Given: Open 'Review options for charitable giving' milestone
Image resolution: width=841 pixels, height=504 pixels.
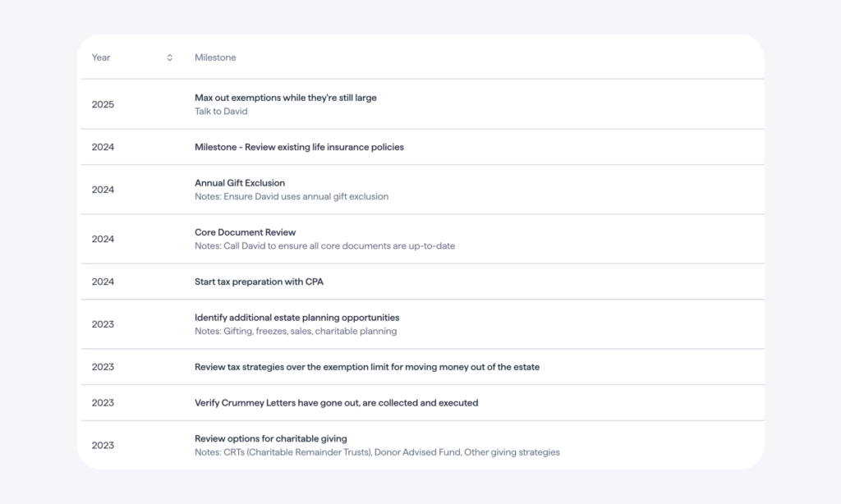Looking at the screenshot, I should pyautogui.click(x=271, y=438).
